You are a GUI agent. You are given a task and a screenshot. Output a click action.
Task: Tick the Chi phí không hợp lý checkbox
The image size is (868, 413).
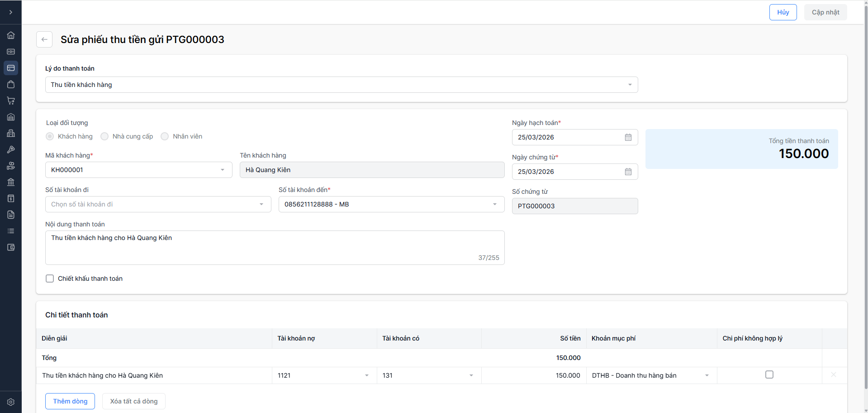(x=769, y=375)
